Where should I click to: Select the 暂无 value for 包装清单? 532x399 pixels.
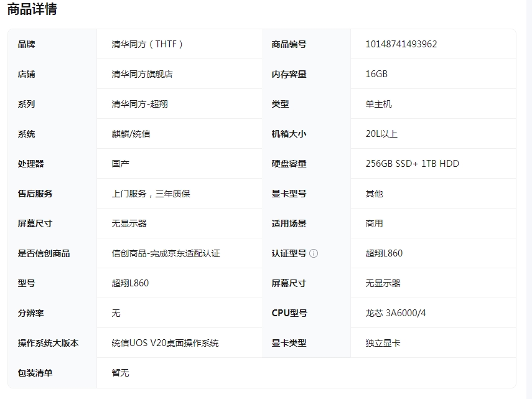(121, 373)
